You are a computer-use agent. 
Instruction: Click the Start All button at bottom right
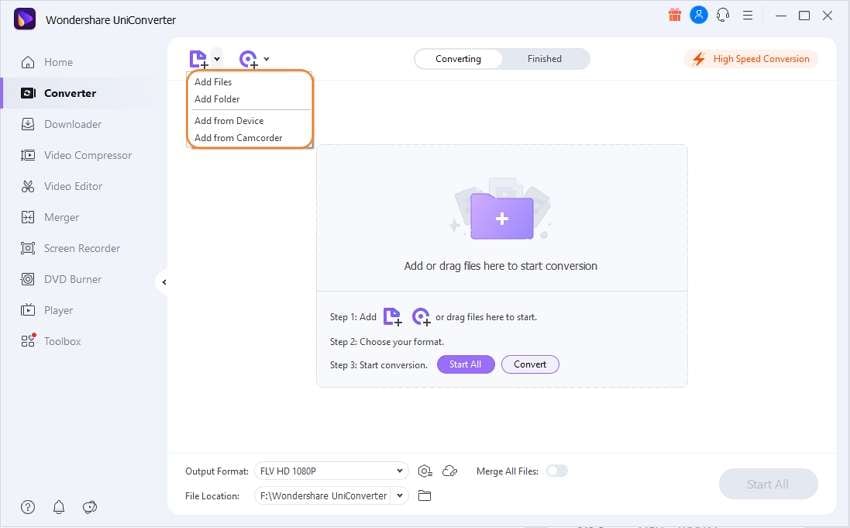[768, 484]
